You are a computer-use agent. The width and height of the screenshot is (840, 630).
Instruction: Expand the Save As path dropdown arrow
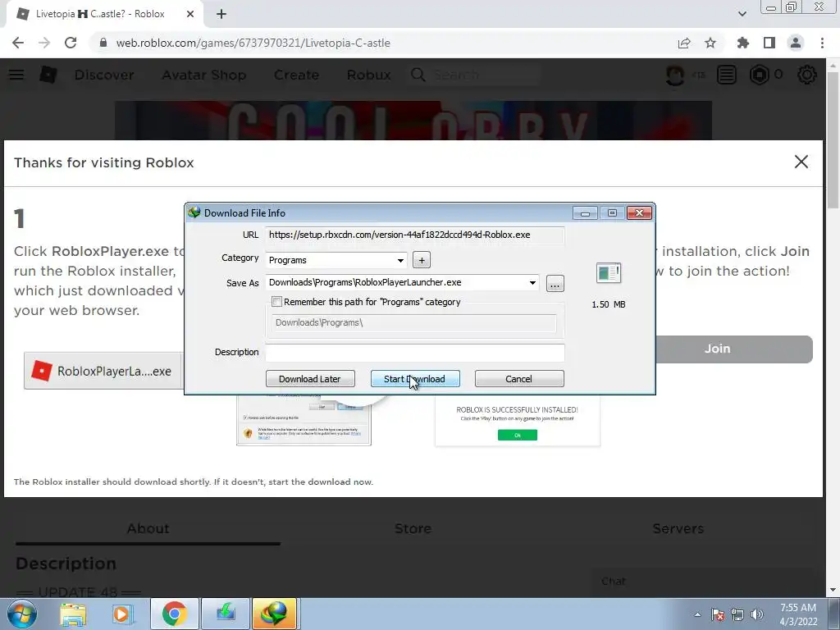pos(532,283)
